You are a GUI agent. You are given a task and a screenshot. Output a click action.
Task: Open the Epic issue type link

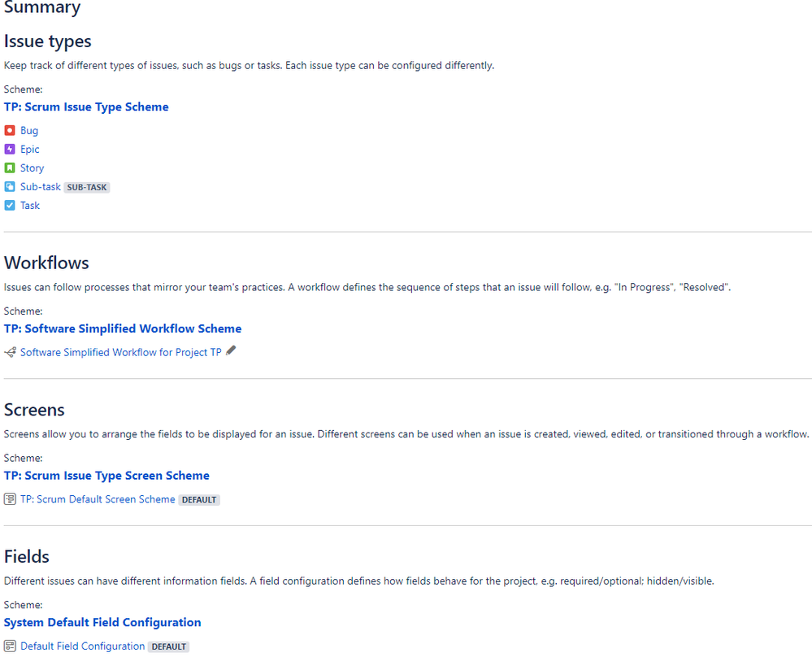[x=29, y=150]
